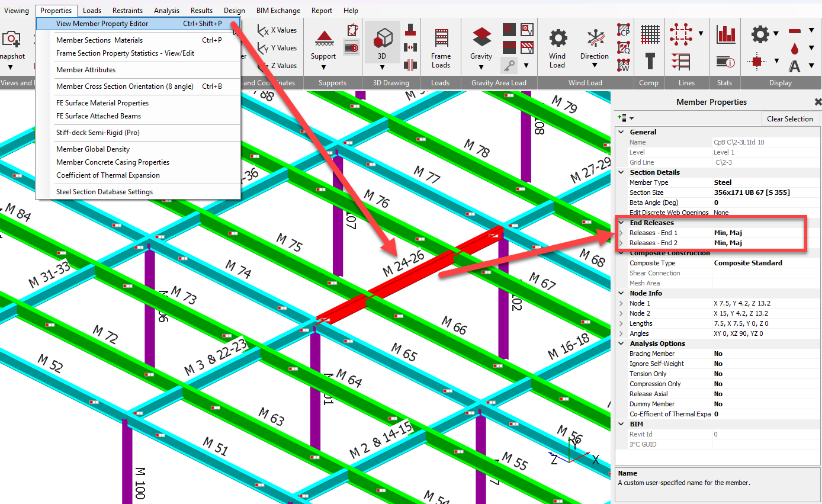The height and width of the screenshot is (504, 822).
Task: Click the wind Direction icon
Action: (595, 38)
